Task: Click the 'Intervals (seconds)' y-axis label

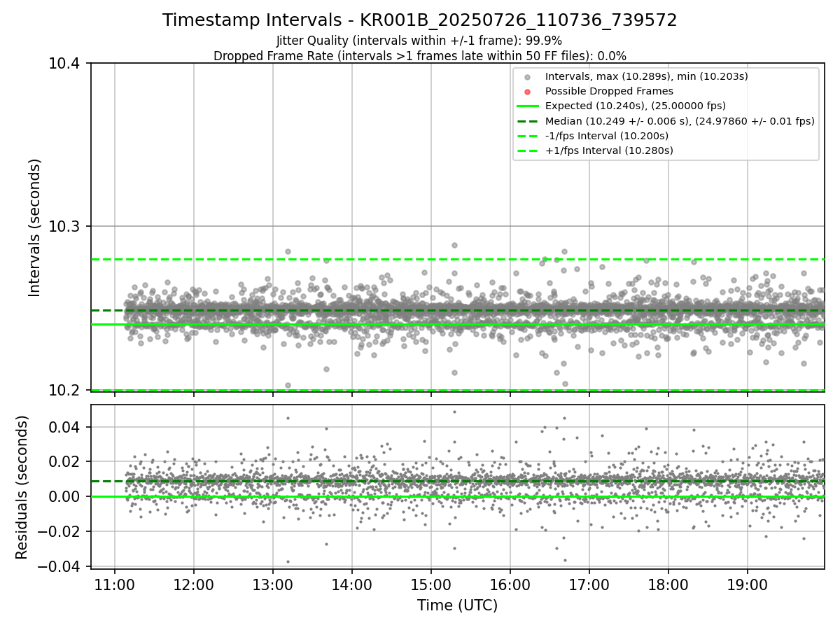Action: (x=35, y=227)
